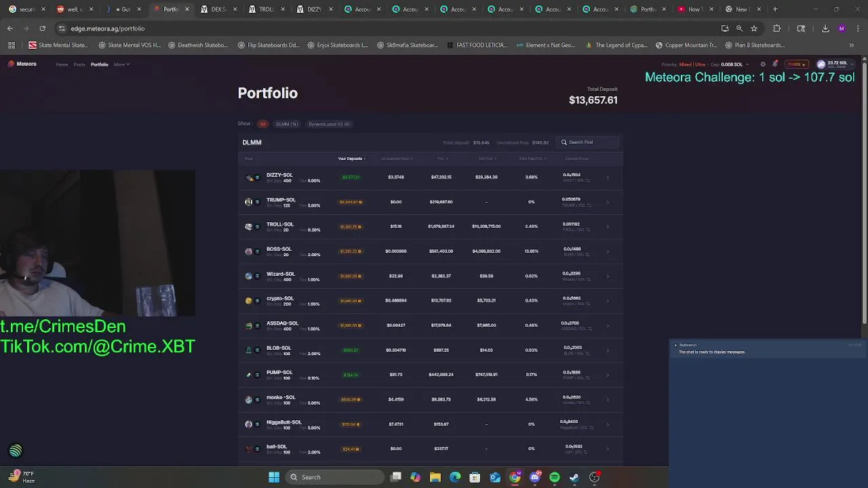
Task: Swap price direction for crypto / SOL
Action: 589,304
